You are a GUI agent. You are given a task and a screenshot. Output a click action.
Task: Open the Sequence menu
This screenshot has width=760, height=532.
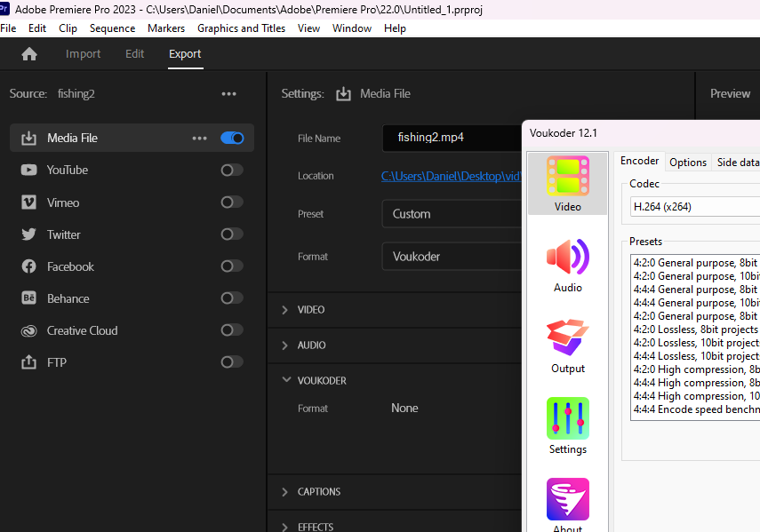112,28
